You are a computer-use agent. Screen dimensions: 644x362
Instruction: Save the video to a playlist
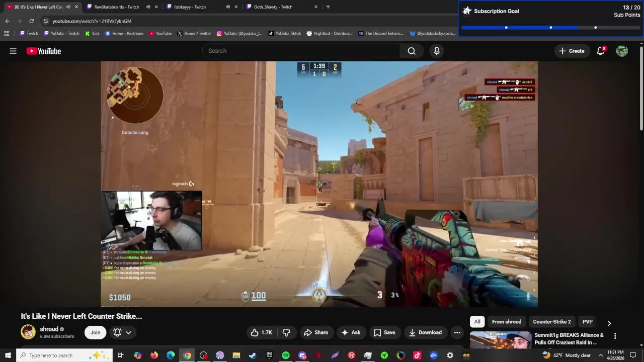point(384,332)
